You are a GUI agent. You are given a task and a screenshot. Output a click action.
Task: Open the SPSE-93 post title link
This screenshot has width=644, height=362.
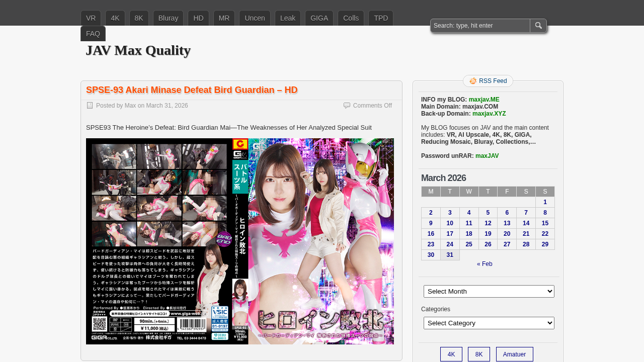tap(192, 90)
